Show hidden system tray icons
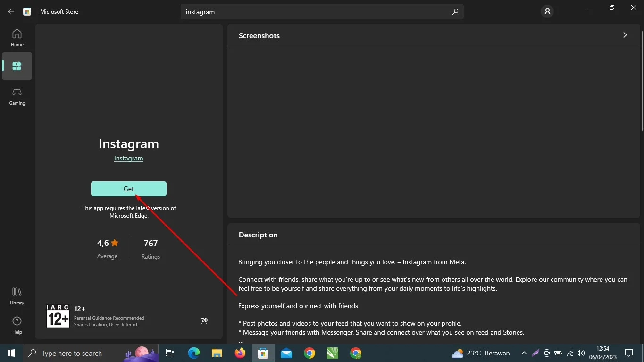 click(x=524, y=353)
